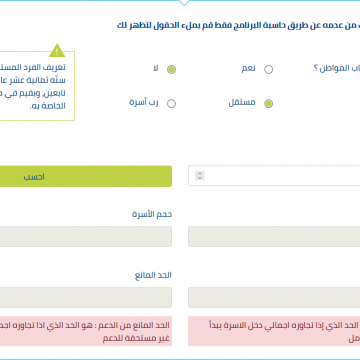Click the مستقل label text
360x360 pixels.
click(x=242, y=103)
